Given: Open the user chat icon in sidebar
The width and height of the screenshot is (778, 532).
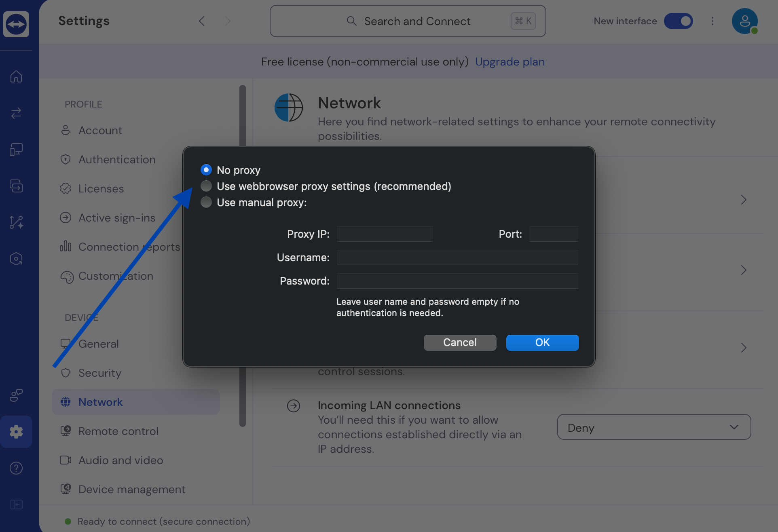Looking at the screenshot, I should point(16,395).
